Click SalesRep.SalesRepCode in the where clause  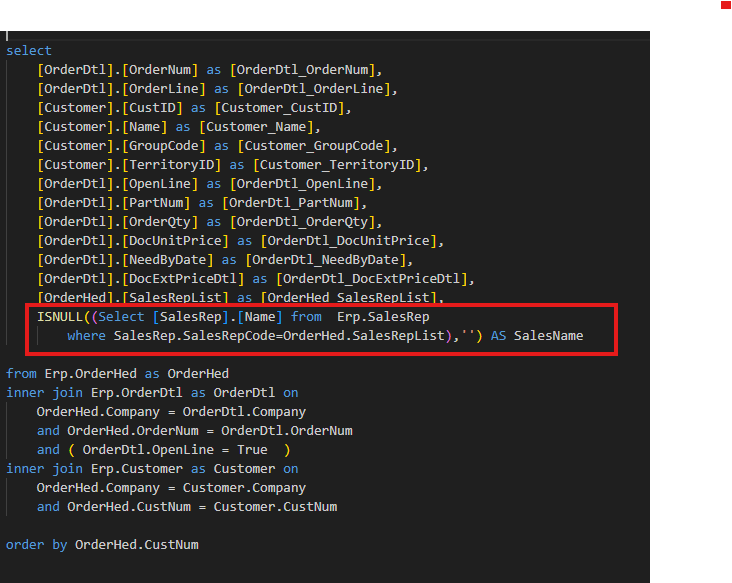(x=195, y=336)
